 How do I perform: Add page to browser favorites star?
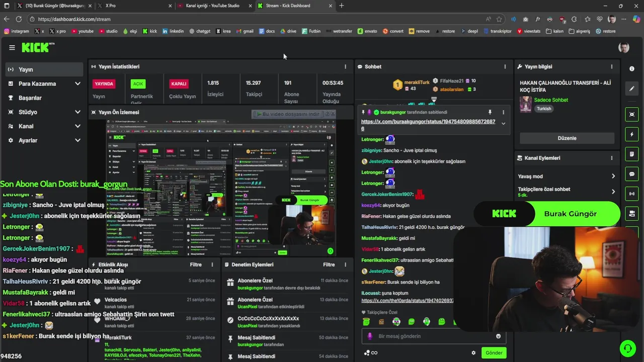pos(499,19)
